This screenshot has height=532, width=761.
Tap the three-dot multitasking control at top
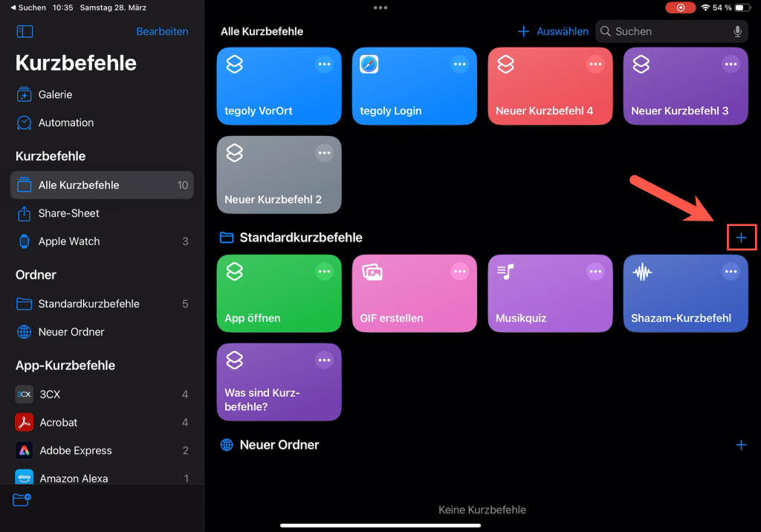380,7
